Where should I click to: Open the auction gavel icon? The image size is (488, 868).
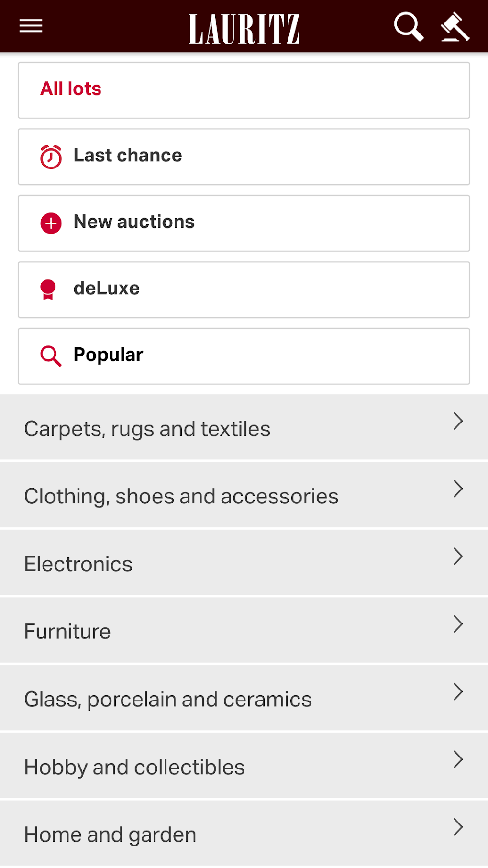click(455, 27)
